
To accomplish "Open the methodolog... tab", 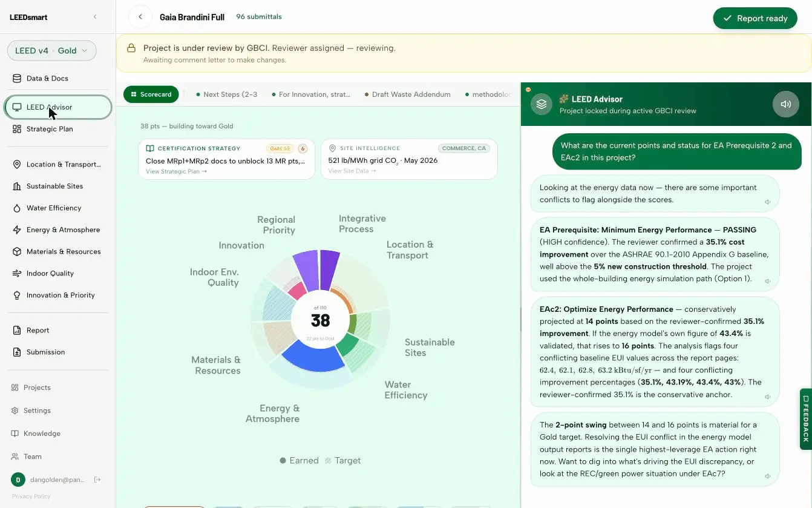I will pos(488,94).
